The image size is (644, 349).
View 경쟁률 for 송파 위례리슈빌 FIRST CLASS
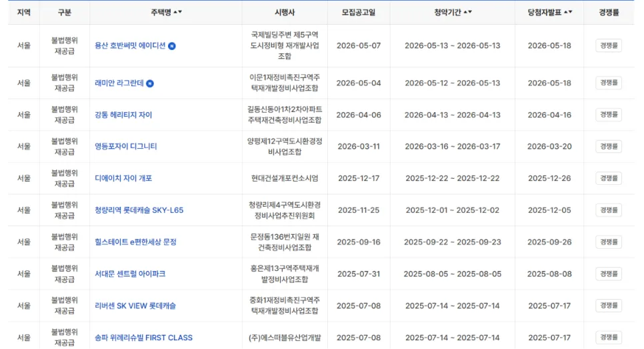click(609, 337)
